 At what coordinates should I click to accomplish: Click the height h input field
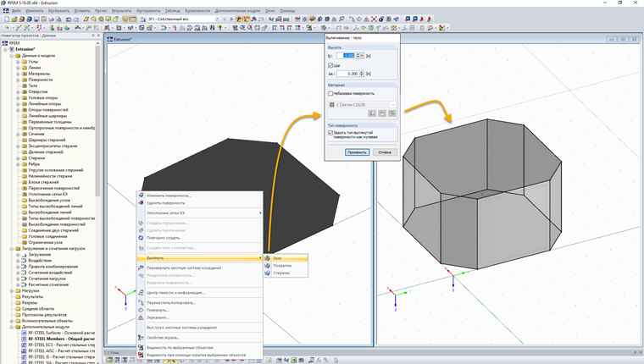(x=346, y=55)
